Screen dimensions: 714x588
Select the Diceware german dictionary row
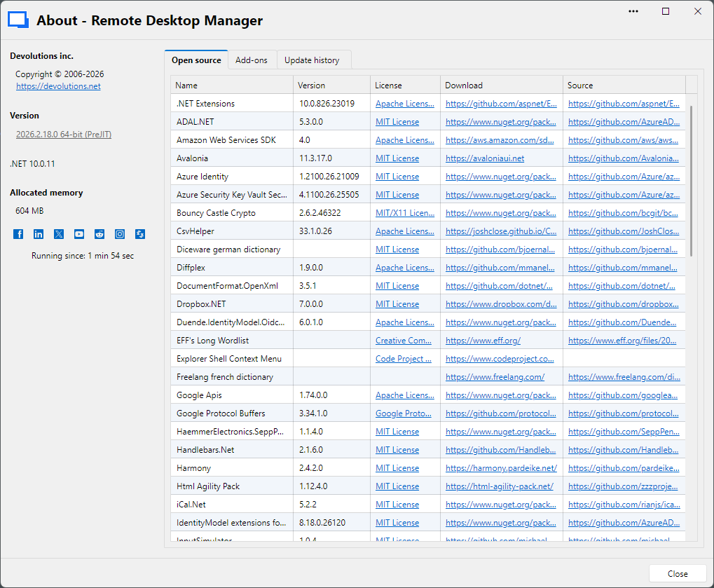pos(428,249)
